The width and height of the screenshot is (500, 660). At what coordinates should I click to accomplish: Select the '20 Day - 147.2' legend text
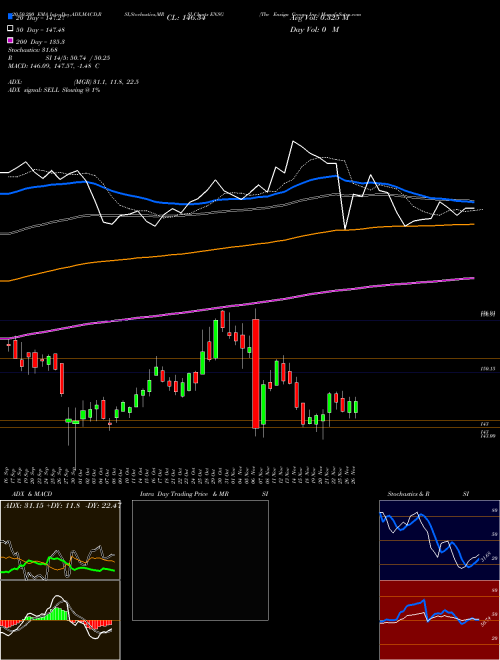(x=40, y=18)
